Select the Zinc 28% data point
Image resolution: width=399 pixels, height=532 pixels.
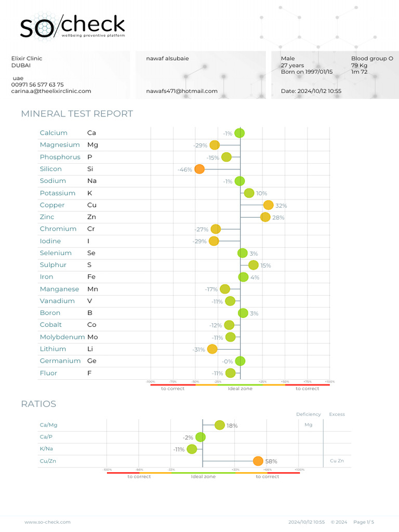coord(265,217)
